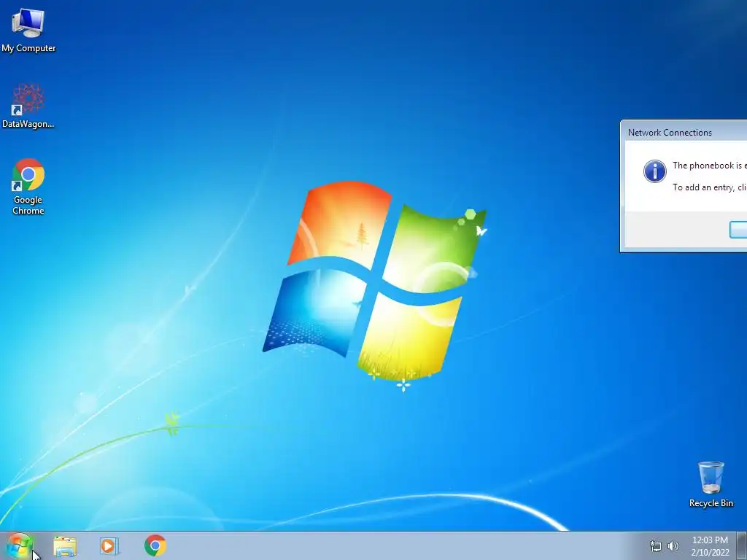This screenshot has height=560, width=747.
Task: Open network status tray icon
Action: (656, 546)
